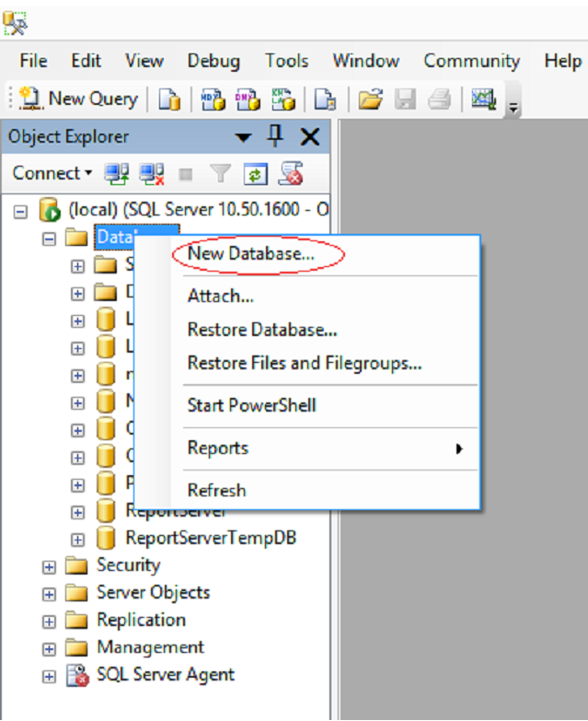588x721 pixels.
Task: Close the Object Explorer panel
Action: tap(310, 137)
